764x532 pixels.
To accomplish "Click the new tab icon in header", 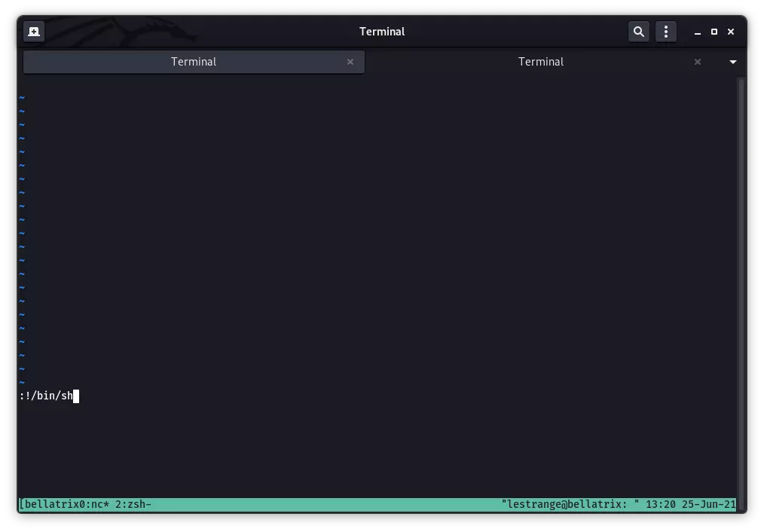I will pos(34,32).
